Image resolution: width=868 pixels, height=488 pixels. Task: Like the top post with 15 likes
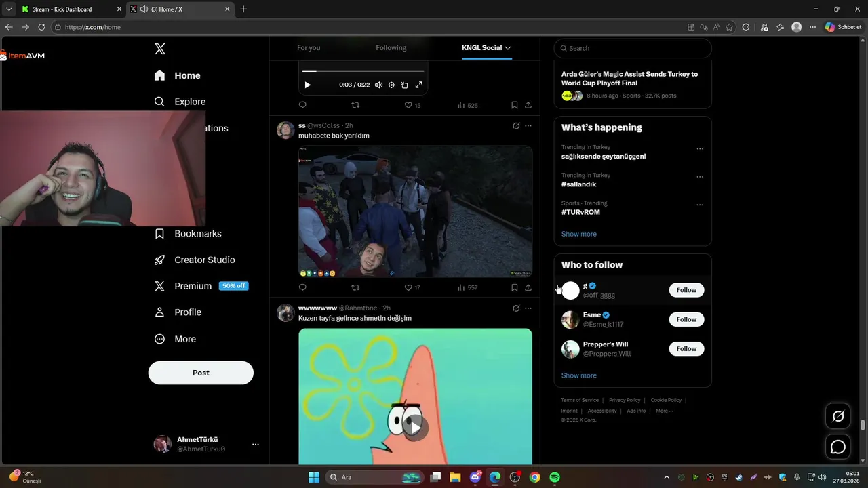(412, 105)
